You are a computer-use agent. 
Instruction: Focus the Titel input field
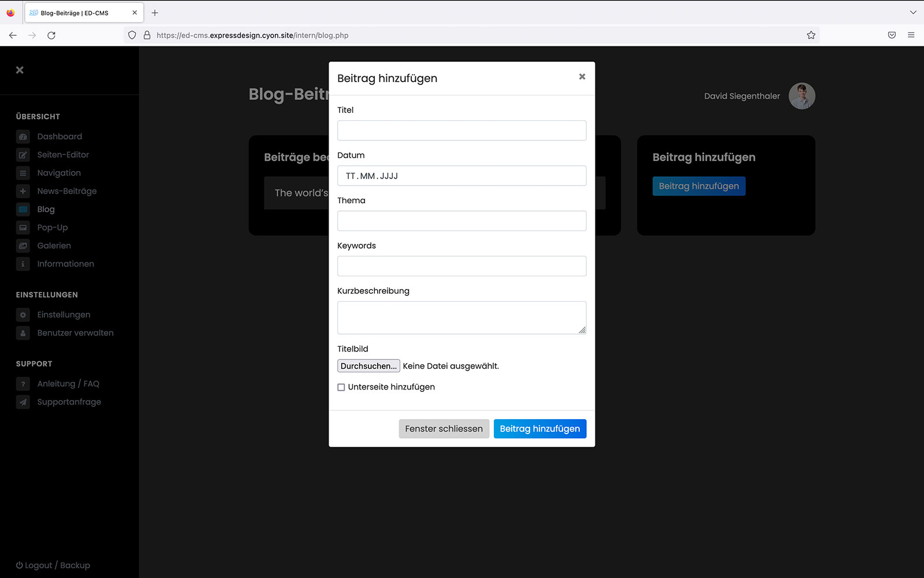(461, 131)
